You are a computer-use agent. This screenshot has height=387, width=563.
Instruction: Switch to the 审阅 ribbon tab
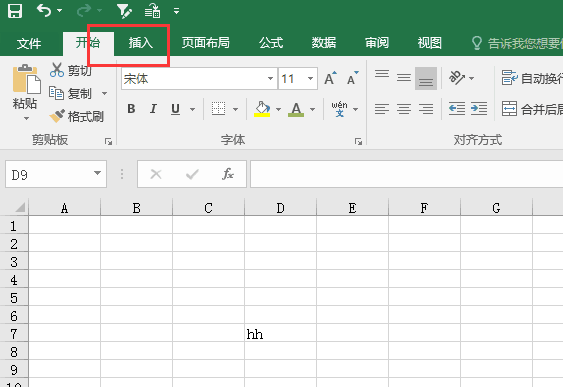tap(377, 43)
